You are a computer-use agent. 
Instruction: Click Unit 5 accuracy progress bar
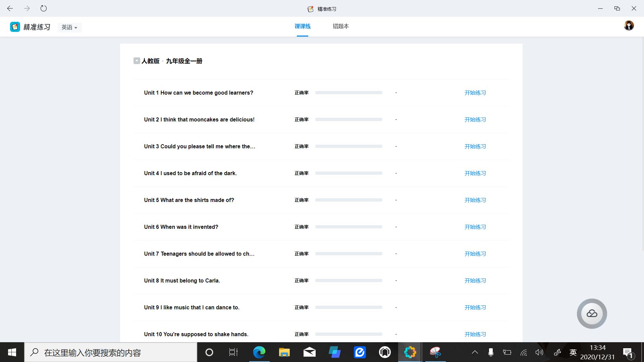pyautogui.click(x=349, y=200)
